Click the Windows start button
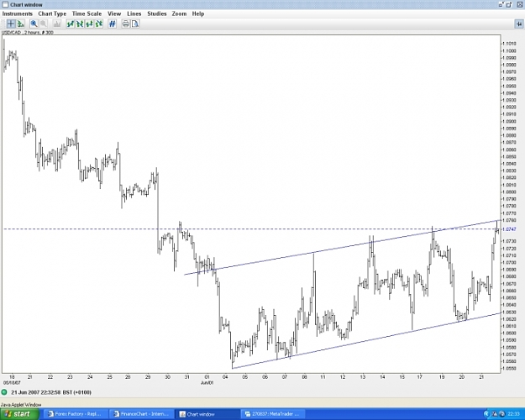This screenshot has height=420, width=525. (x=19, y=414)
